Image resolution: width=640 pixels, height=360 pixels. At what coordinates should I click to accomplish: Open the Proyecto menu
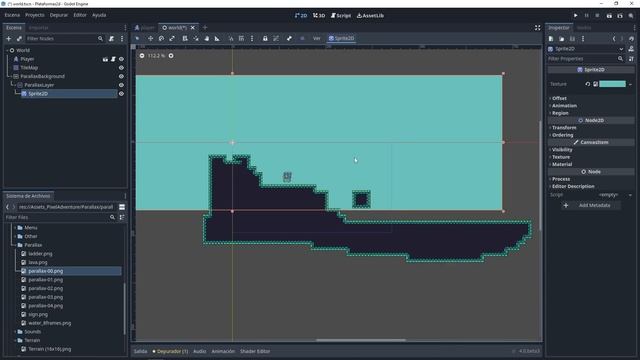[x=35, y=15]
